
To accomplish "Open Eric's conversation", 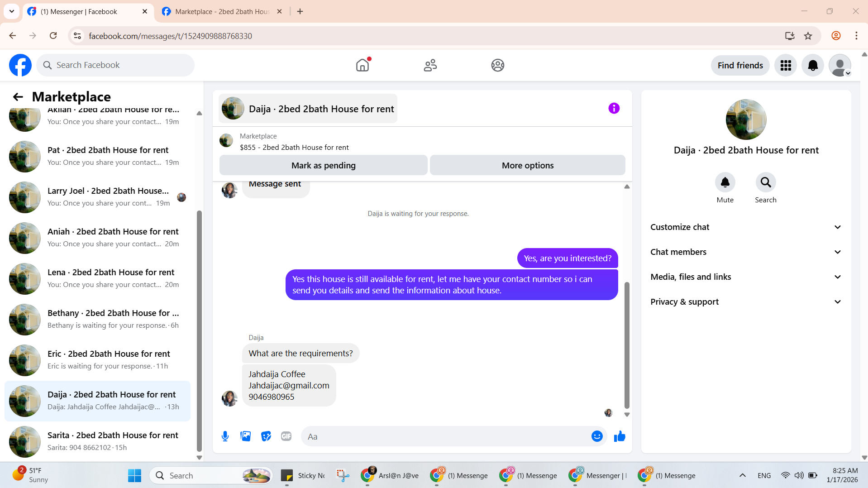I will (97, 360).
